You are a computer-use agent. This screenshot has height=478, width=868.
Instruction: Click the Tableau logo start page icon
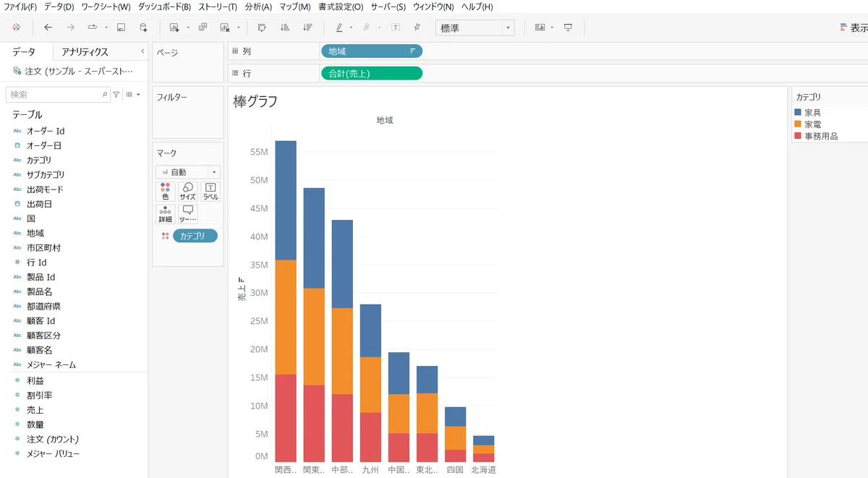pos(17,27)
